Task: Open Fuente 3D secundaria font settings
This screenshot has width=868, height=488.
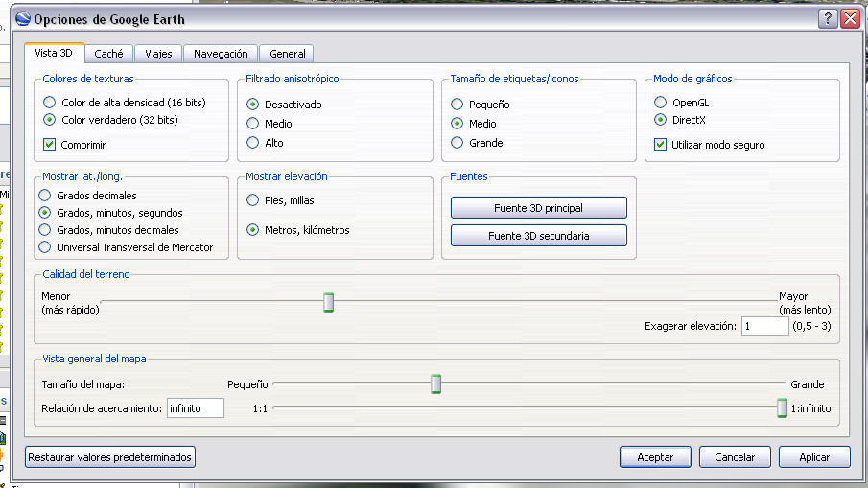Action: tap(538, 235)
